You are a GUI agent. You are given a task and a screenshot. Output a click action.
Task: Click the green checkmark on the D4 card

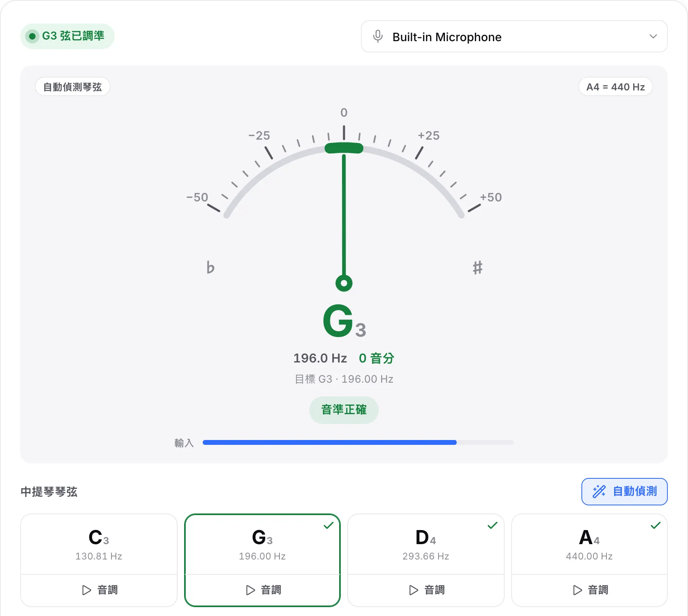(x=493, y=525)
